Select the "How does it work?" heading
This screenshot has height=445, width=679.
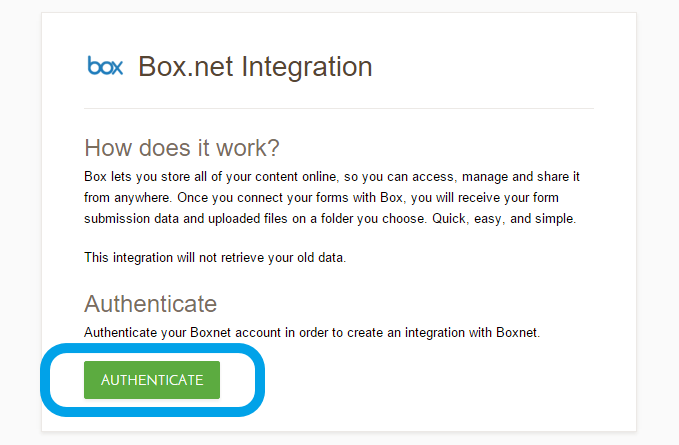182,148
